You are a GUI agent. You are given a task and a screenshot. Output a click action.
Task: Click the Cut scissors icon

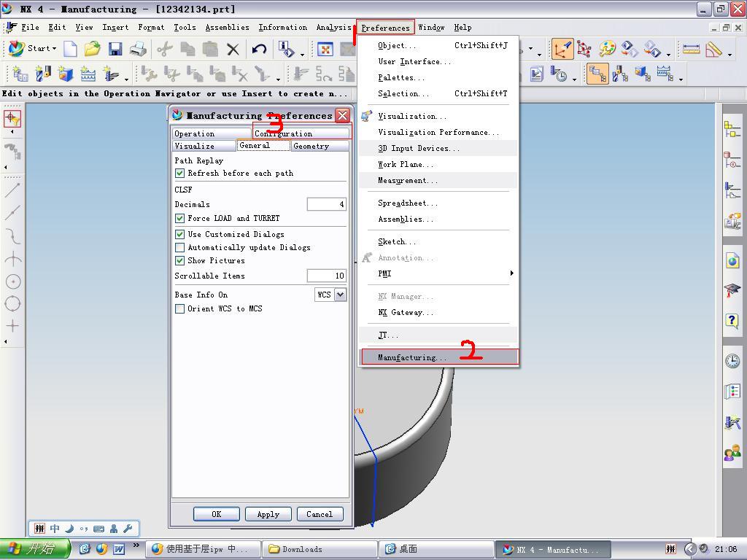coord(165,49)
